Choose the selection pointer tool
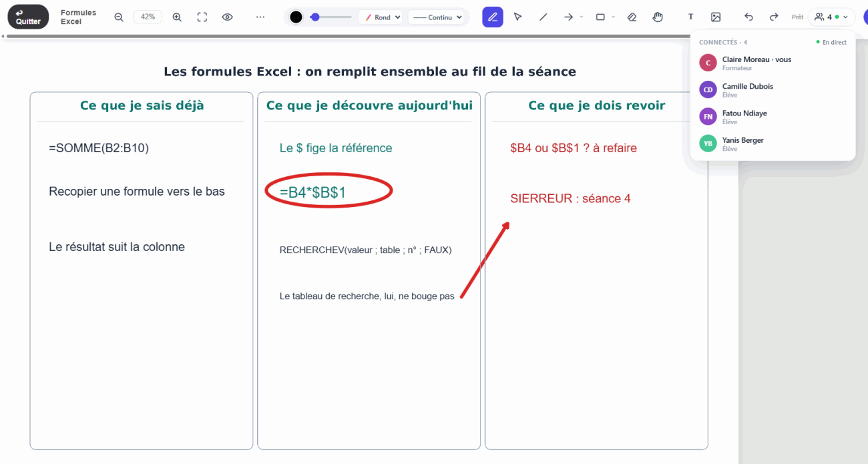Viewport: 868px width, 464px height. pos(517,17)
